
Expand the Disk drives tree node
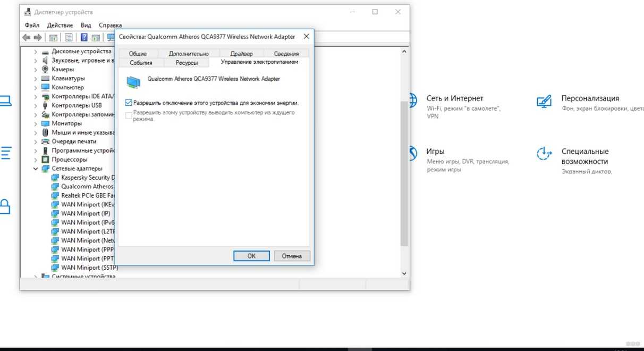point(36,52)
